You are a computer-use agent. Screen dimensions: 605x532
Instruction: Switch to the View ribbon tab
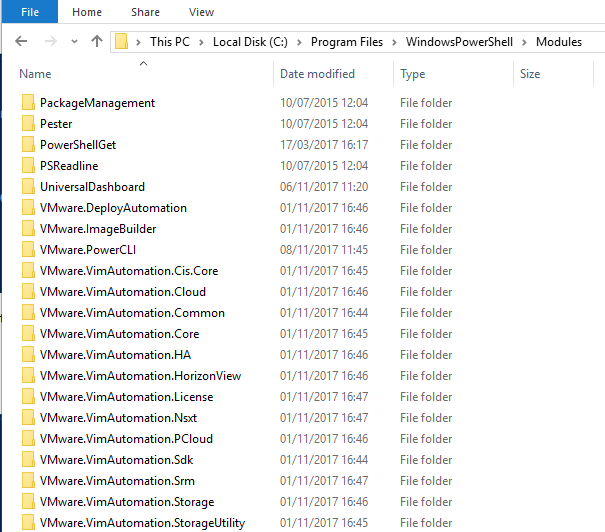[201, 12]
